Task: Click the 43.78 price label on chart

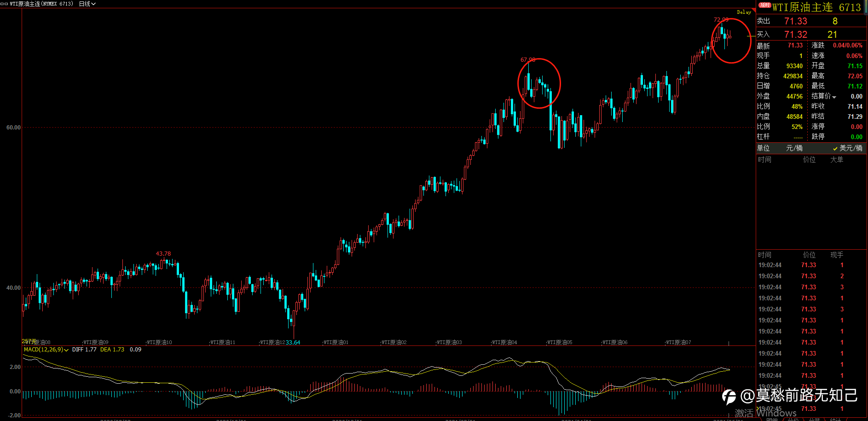Action: [163, 254]
